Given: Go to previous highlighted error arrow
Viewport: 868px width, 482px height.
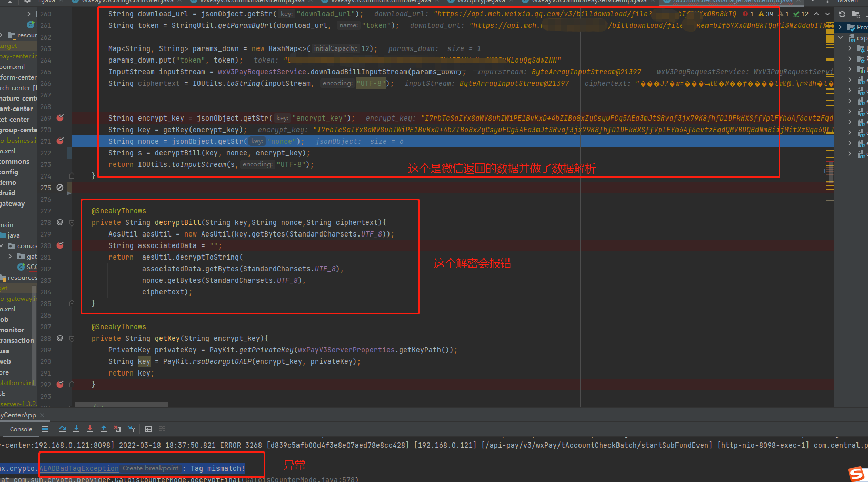Looking at the screenshot, I should click(x=816, y=14).
